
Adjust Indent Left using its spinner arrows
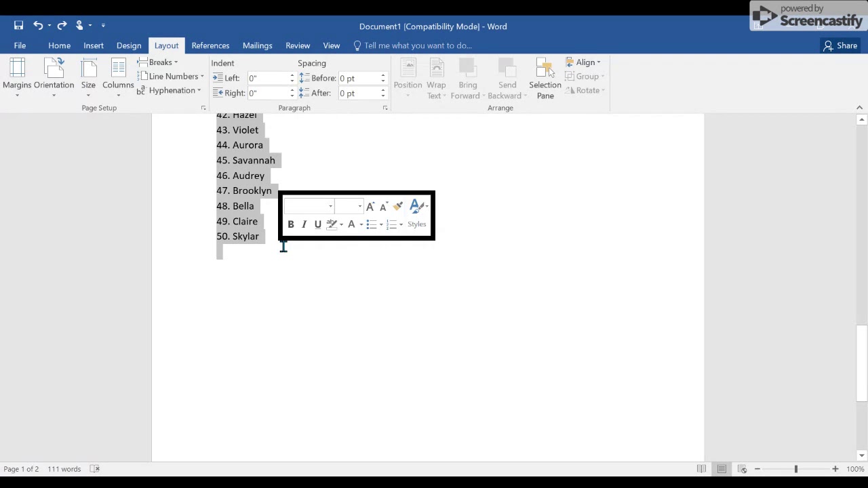click(292, 78)
